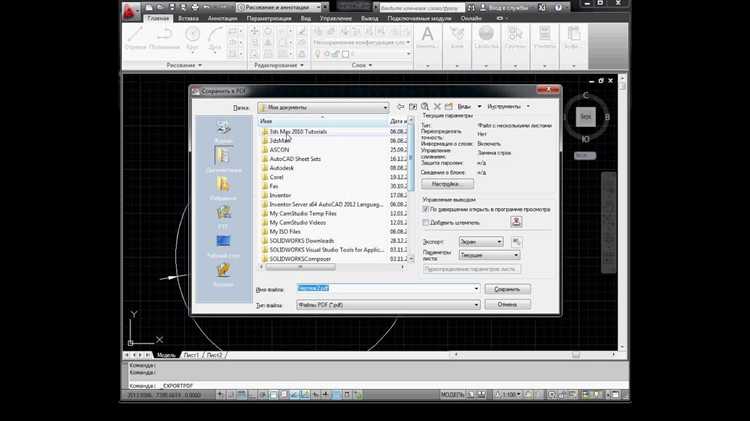The image size is (750, 421).
Task: Create a new folder via toolbar icon
Action: point(449,107)
